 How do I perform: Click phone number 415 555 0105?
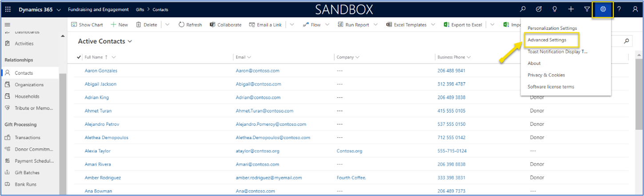tap(451, 111)
